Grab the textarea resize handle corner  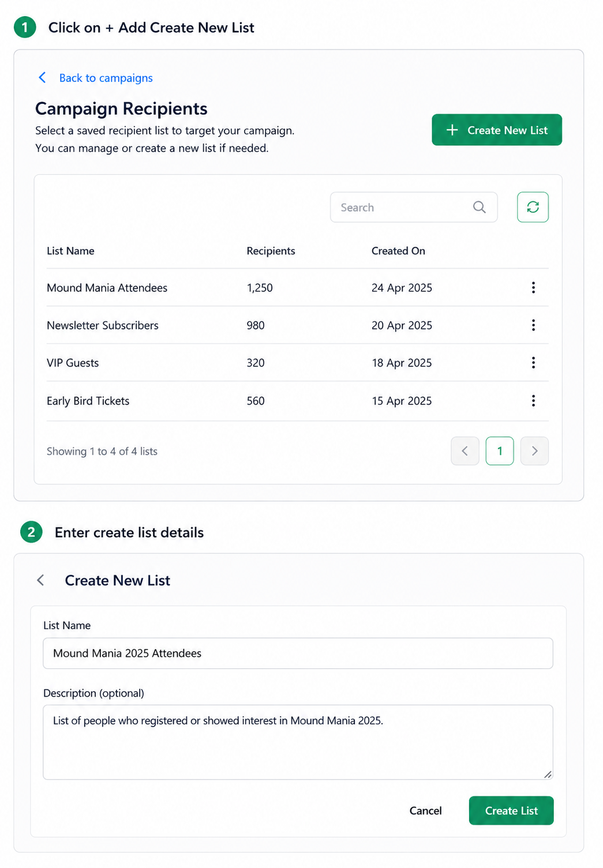548,775
